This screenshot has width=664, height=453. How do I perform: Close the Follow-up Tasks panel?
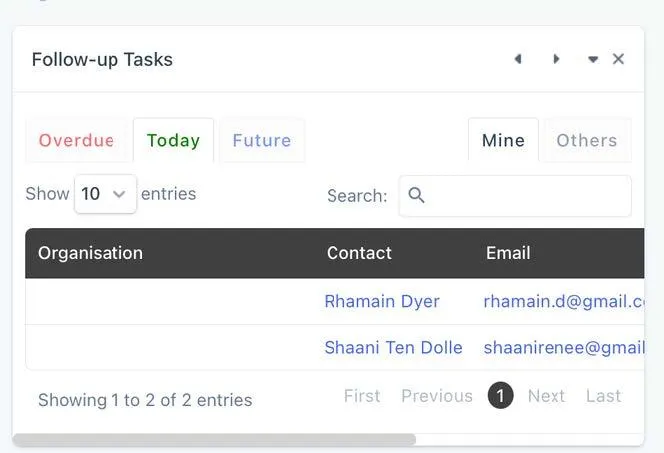click(619, 59)
